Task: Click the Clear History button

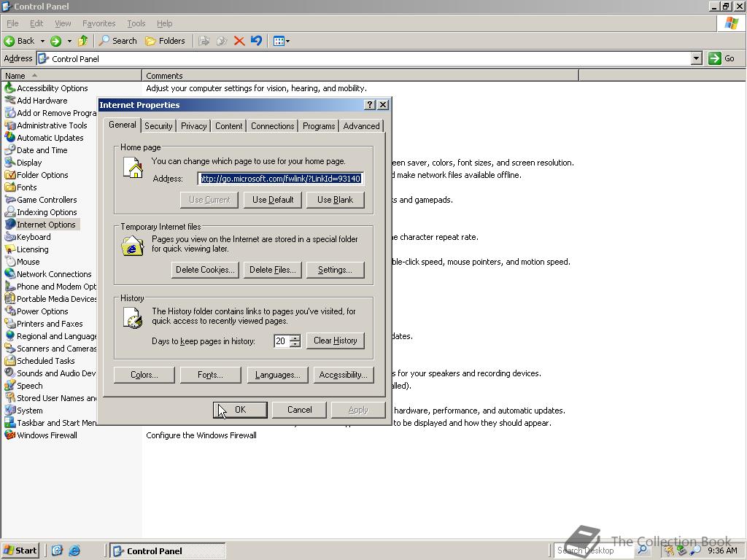Action: [335, 341]
